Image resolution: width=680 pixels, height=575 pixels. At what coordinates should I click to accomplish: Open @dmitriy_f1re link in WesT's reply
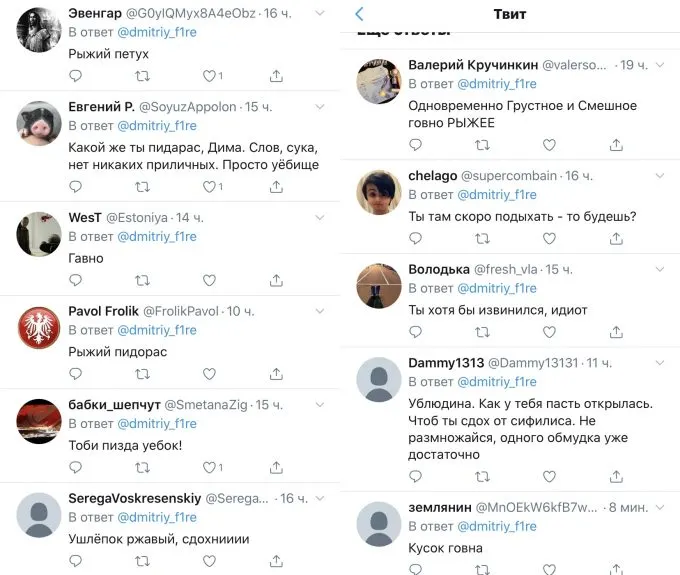click(157, 237)
